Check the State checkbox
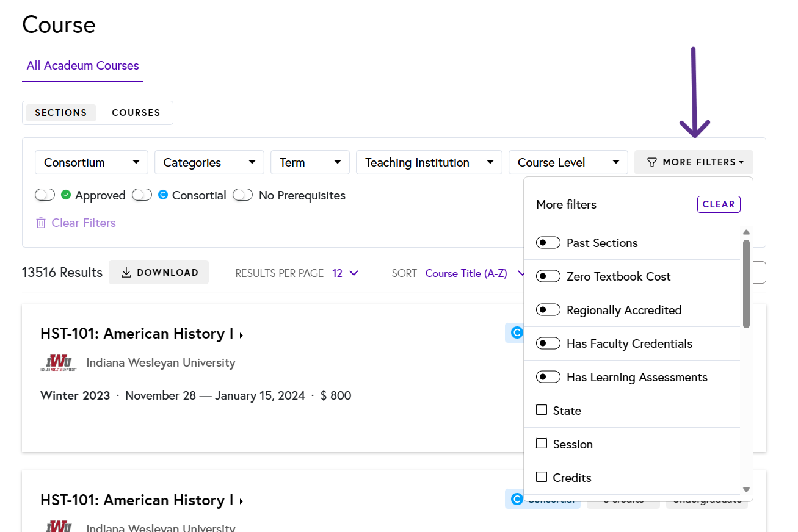Image resolution: width=798 pixels, height=532 pixels. click(x=542, y=410)
